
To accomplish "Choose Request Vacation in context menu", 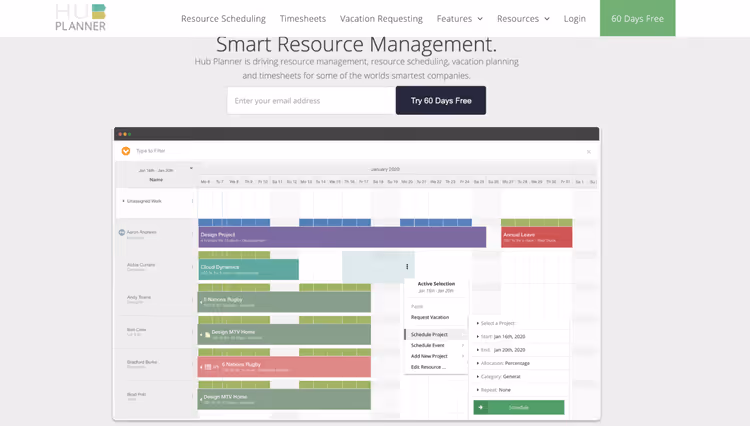I will click(430, 317).
